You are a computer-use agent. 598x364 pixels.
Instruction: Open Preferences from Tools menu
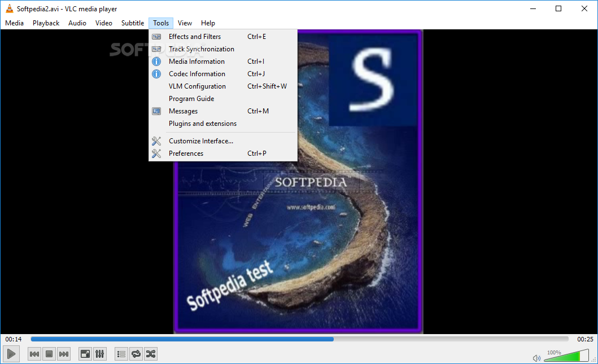click(222, 154)
